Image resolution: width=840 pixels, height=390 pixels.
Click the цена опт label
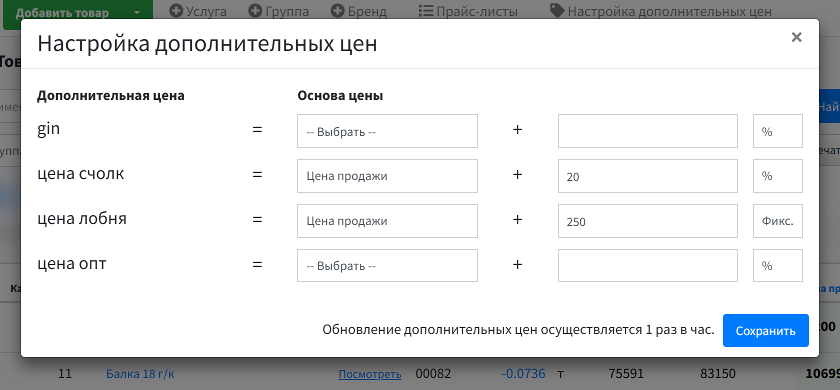[x=72, y=264]
